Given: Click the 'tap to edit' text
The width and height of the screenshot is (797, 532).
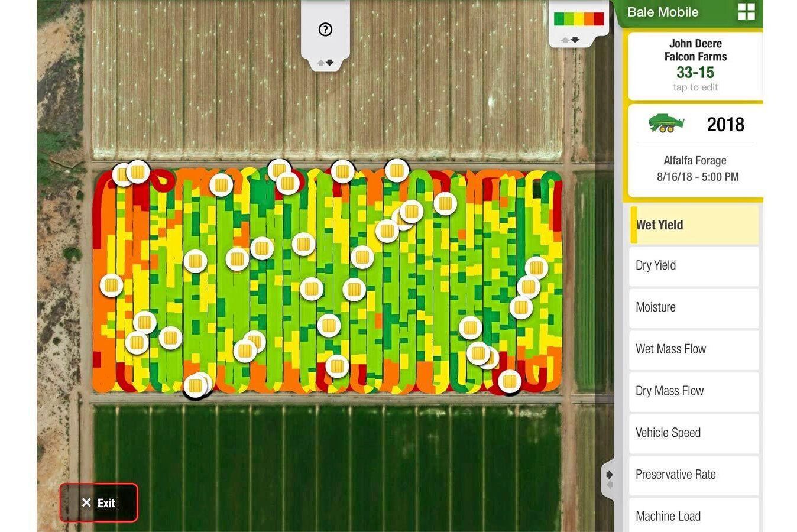Looking at the screenshot, I should point(695,87).
